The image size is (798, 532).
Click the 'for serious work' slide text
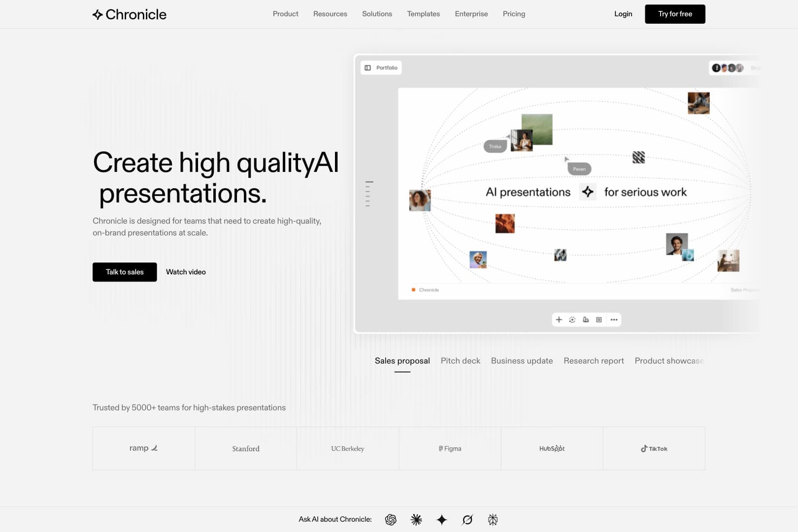[645, 192]
